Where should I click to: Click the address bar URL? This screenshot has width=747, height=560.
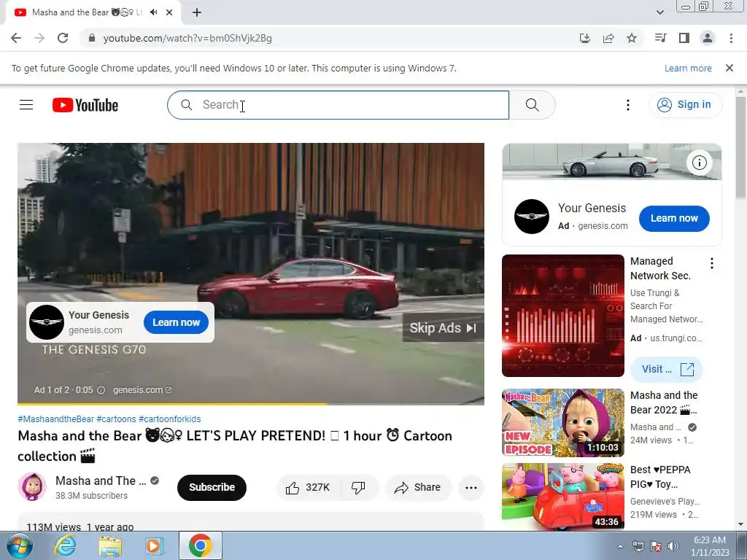point(187,38)
